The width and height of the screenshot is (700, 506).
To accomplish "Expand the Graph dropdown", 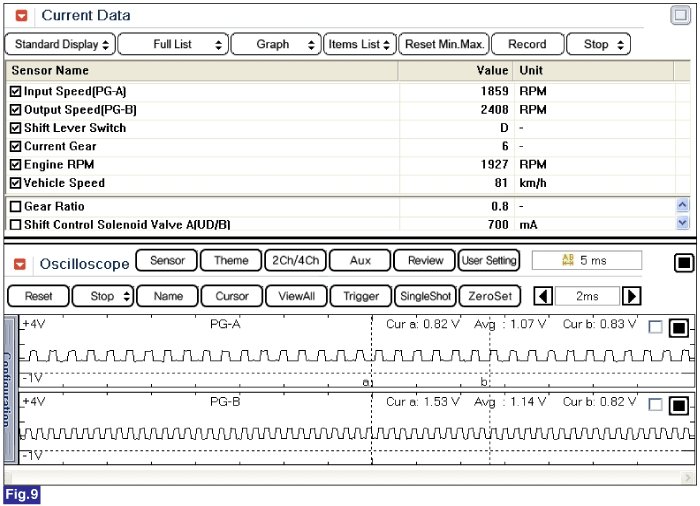I will (x=276, y=44).
